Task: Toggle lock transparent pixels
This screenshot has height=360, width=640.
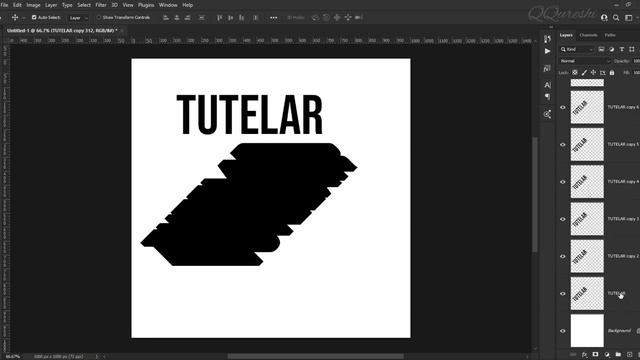Action: [x=575, y=73]
